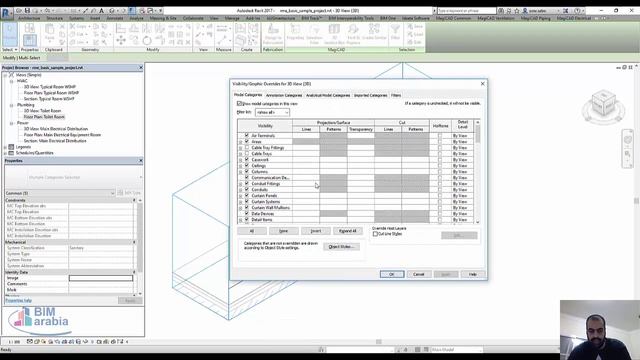640x360 pixels.
Task: Click the navigation bar wheel icon
Action: [x=628, y=140]
